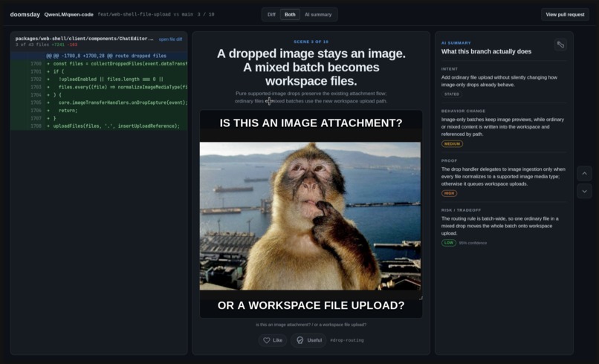
Task: Click the -163 deletions count
Action: (x=72, y=45)
